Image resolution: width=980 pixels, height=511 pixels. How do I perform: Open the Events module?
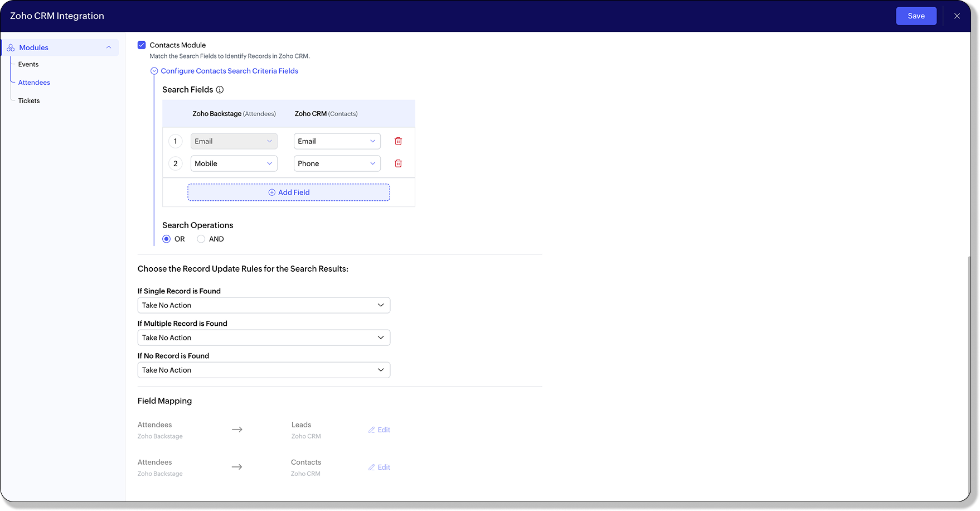click(x=28, y=64)
